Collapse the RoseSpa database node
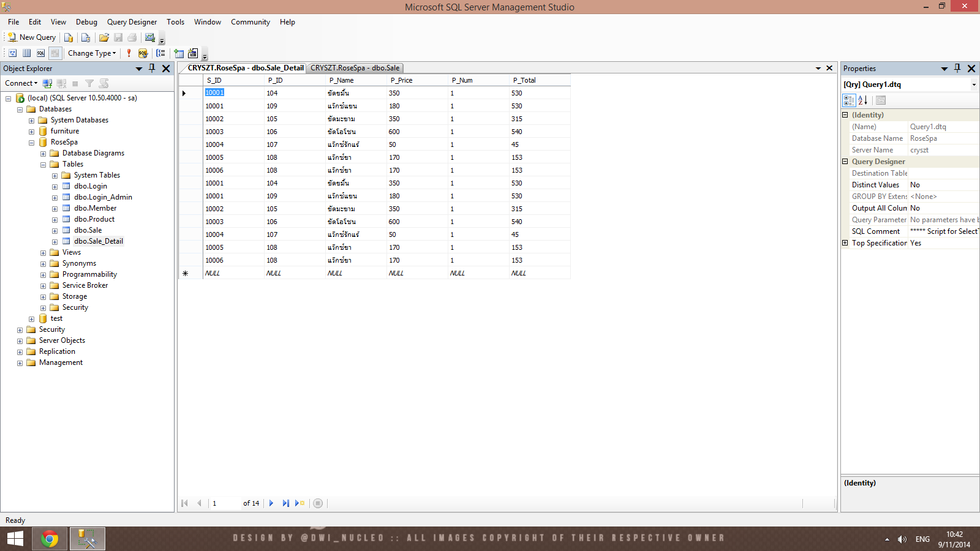Viewport: 980px width, 551px height. point(31,143)
